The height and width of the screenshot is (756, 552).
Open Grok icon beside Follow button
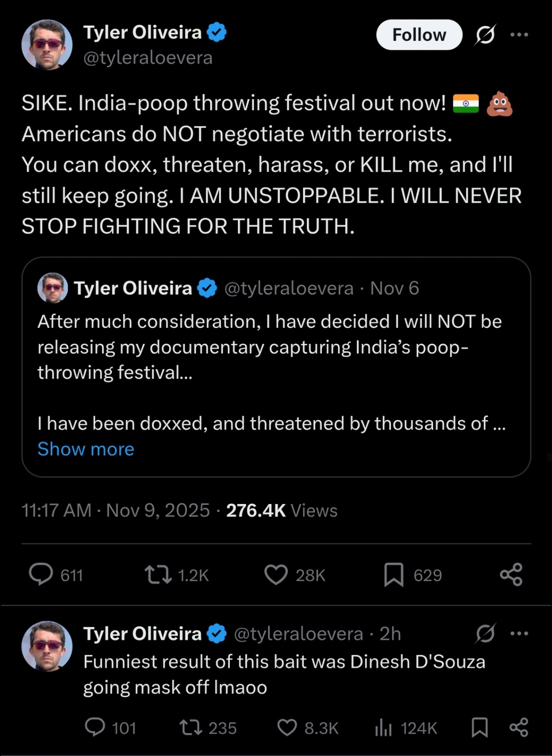pyautogui.click(x=485, y=35)
